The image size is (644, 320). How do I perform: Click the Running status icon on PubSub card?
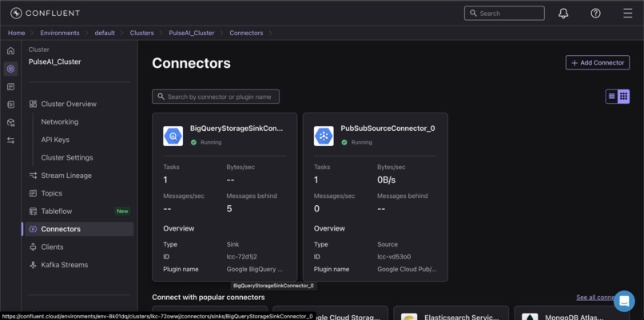344,142
